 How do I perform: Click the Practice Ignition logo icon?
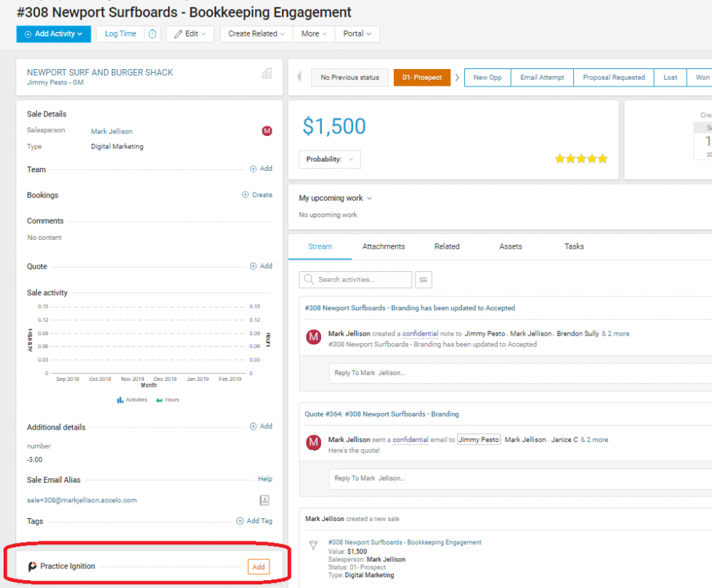33,567
